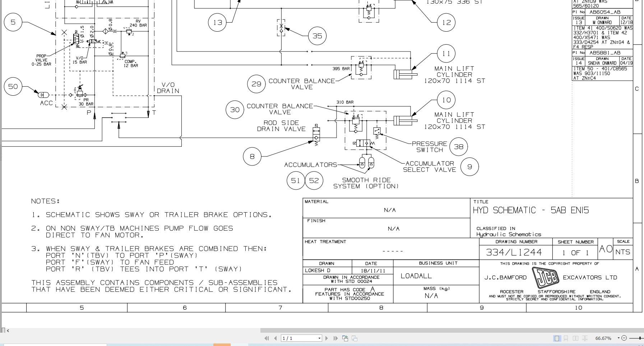The image size is (644, 346).
Task: Click the 395 BAR pressure label
Action: pos(341,69)
